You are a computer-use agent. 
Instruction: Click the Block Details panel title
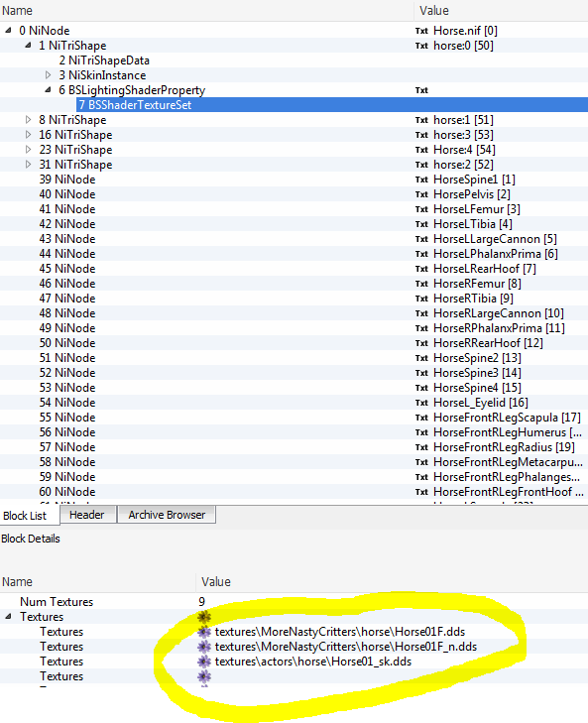pyautogui.click(x=31, y=539)
